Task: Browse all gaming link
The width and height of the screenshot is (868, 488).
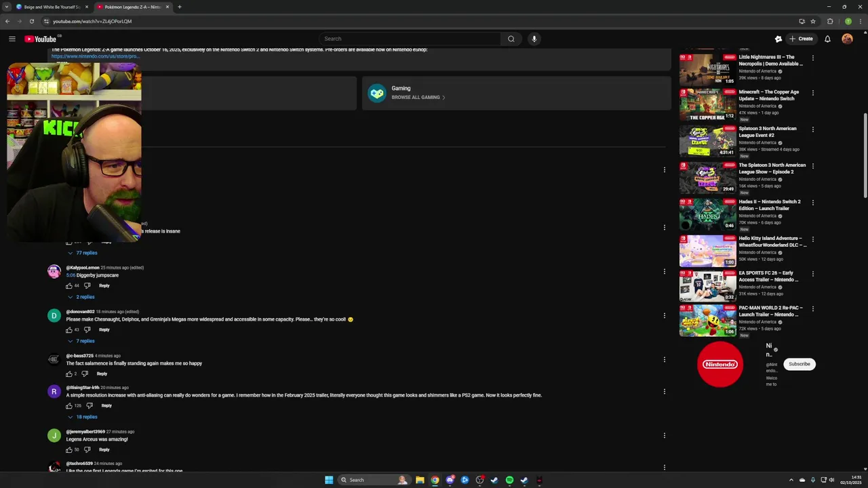Action: point(418,98)
